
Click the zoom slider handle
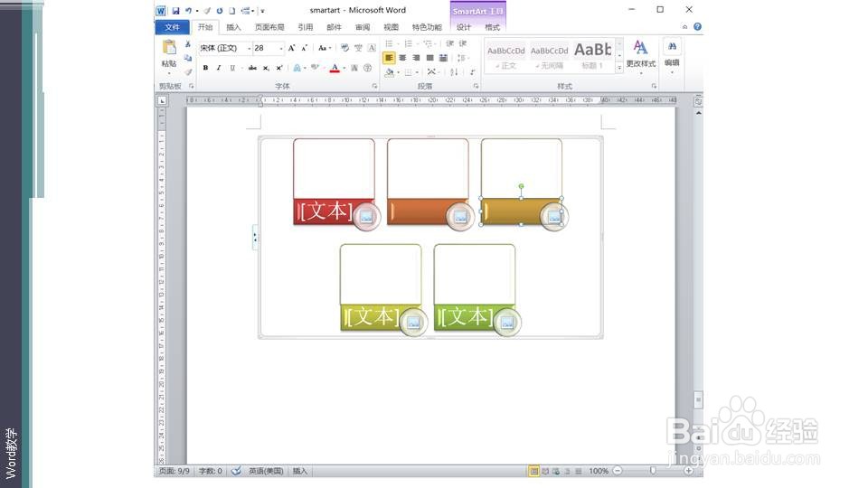[653, 471]
